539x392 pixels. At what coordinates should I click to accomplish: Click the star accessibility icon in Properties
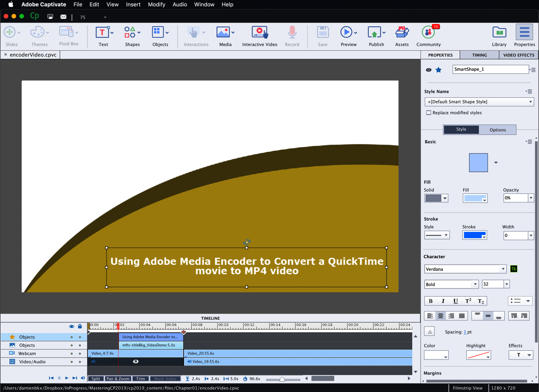pos(439,70)
